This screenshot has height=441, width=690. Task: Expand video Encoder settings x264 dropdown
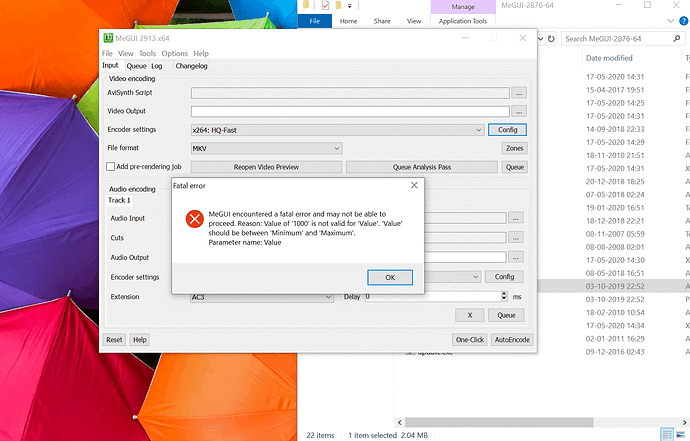(479, 130)
